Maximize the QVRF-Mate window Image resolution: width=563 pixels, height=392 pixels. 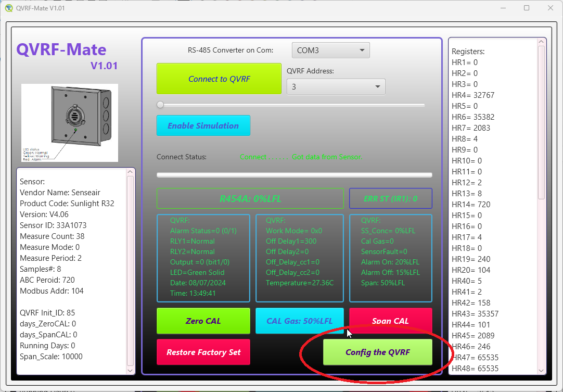point(527,8)
